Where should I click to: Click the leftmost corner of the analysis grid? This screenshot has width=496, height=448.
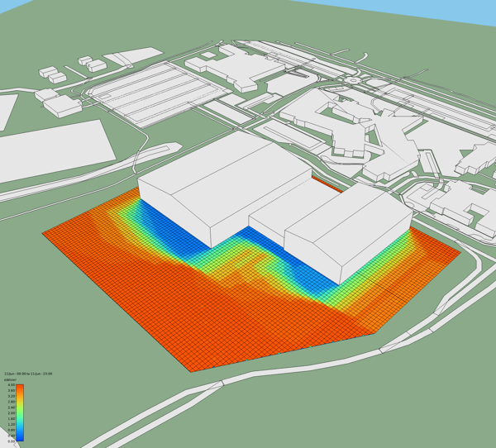[45, 234]
